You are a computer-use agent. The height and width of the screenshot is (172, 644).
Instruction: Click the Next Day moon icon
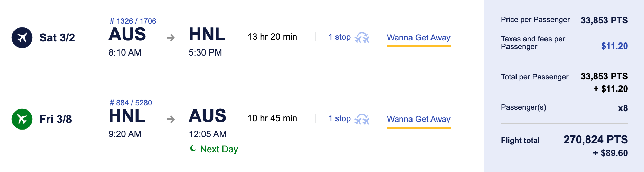(193, 149)
